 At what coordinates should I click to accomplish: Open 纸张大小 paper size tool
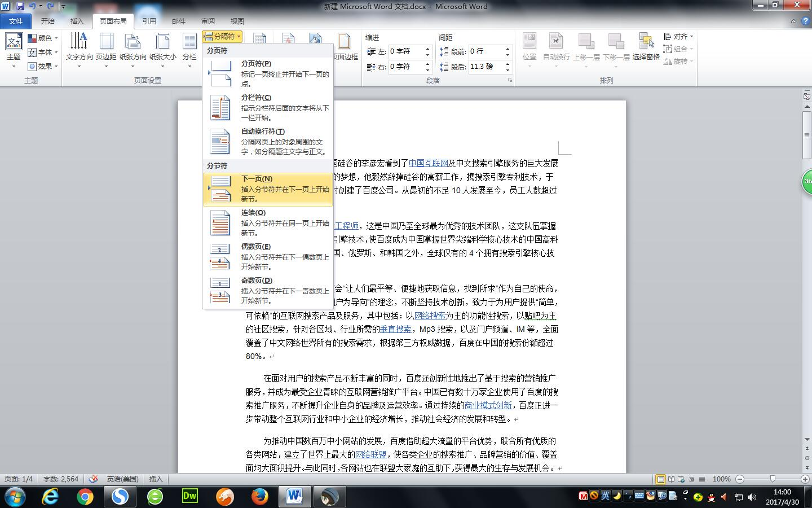(x=163, y=51)
